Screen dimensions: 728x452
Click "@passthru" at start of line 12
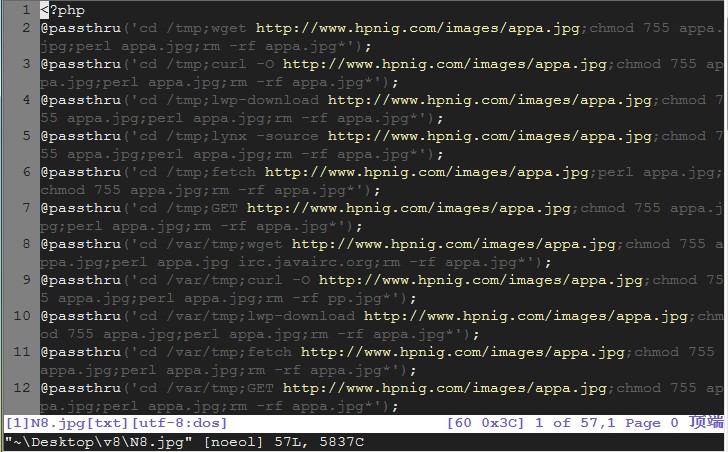(x=81, y=388)
